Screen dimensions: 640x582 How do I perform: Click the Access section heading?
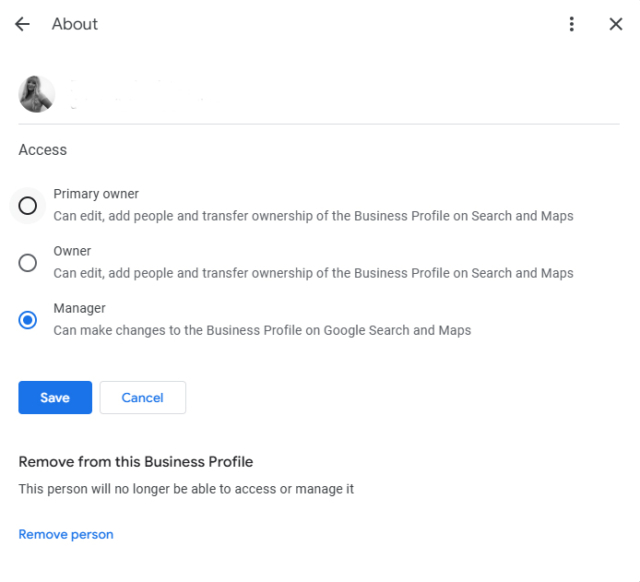click(43, 150)
